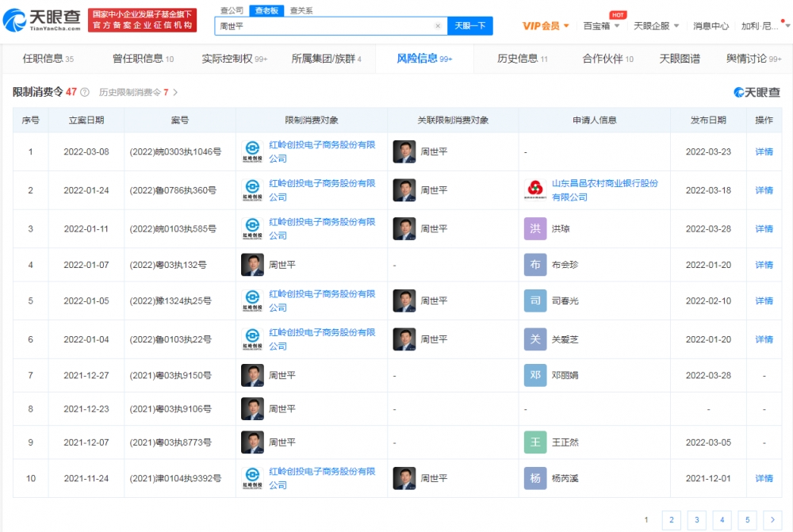Open 详情 for case 皖0303执1046号
This screenshot has height=532, width=793.
(x=764, y=151)
